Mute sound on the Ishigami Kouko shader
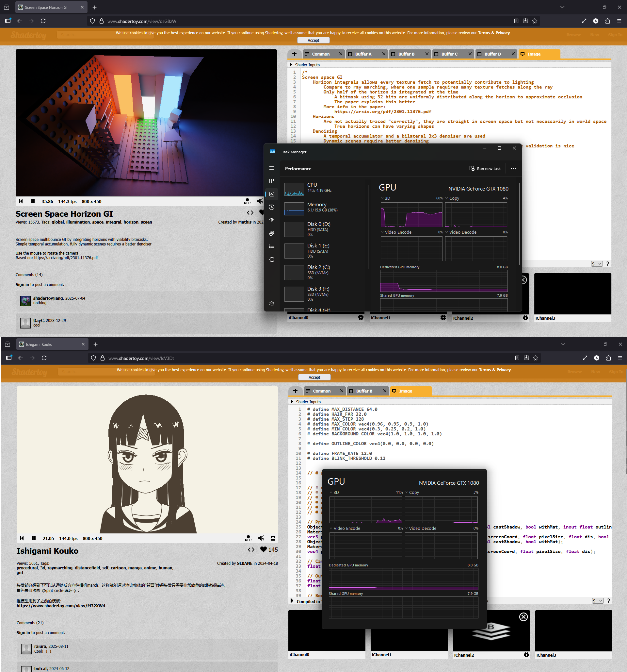This screenshot has width=627, height=672. coord(261,538)
